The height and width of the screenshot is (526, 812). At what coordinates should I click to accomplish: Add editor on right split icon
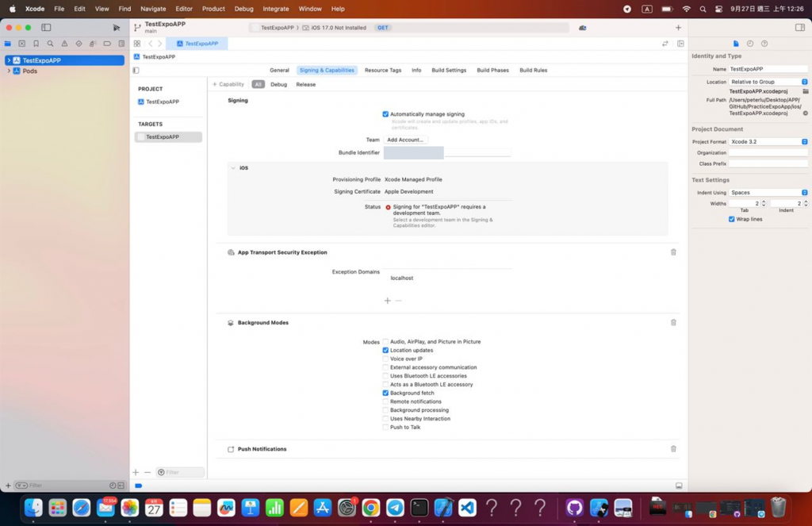(680, 44)
